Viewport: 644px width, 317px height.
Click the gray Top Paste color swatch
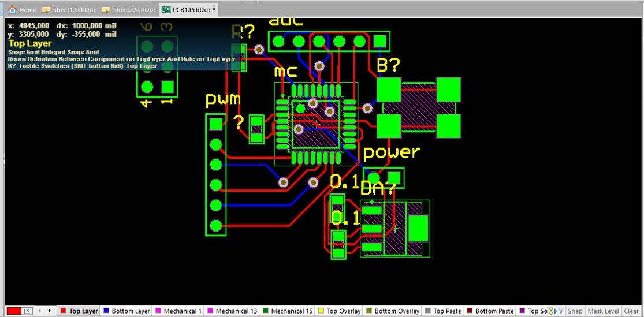tap(428, 311)
